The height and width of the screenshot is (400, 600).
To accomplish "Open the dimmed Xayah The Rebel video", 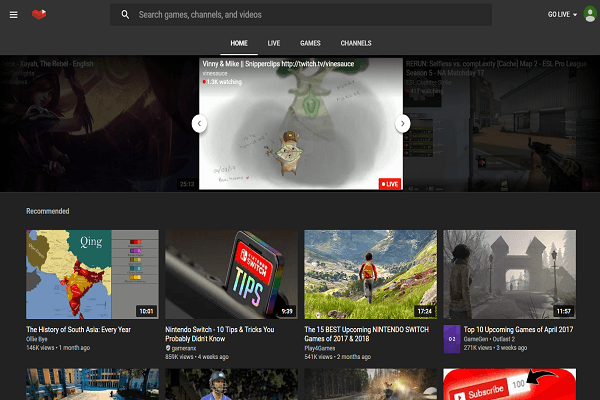I will (99, 124).
